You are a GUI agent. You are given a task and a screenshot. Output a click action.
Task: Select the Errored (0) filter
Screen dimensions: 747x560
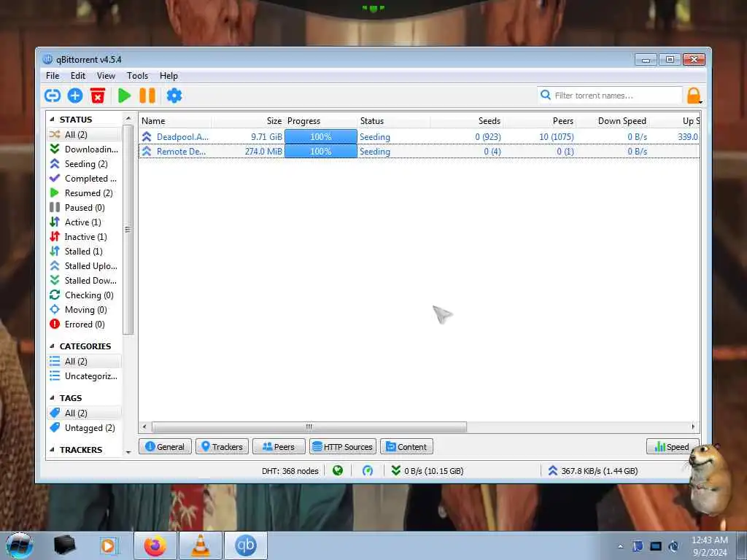(85, 324)
